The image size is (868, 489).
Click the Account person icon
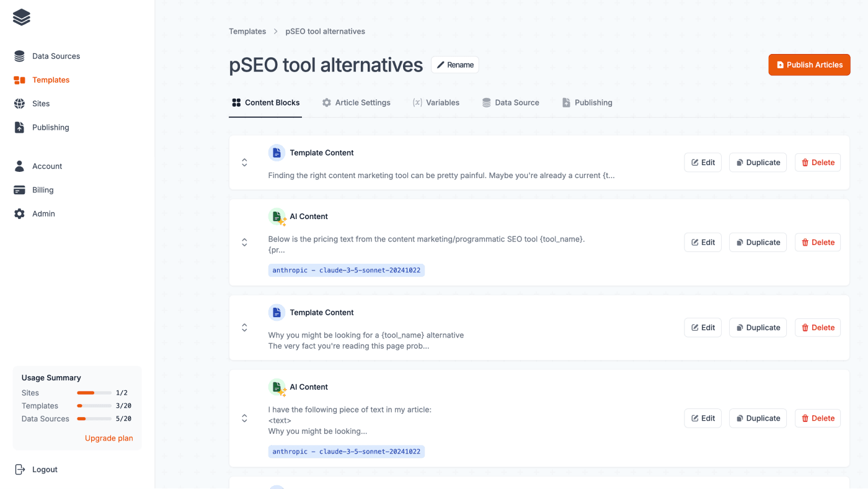[x=19, y=166]
